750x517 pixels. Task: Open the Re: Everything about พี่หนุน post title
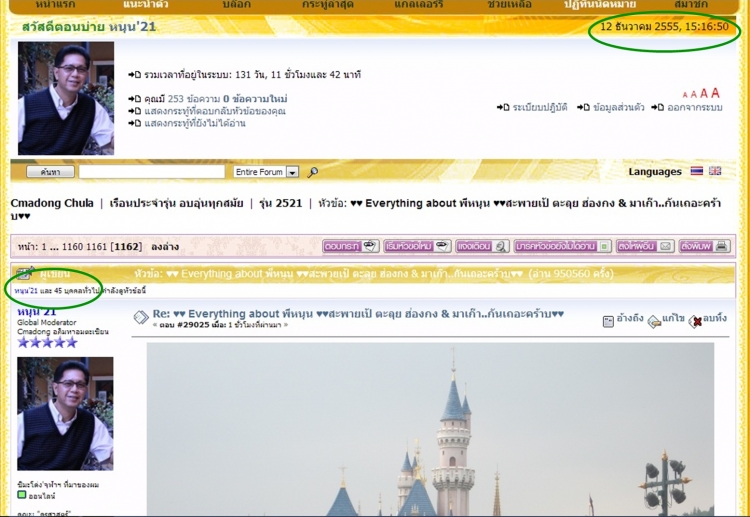click(358, 314)
